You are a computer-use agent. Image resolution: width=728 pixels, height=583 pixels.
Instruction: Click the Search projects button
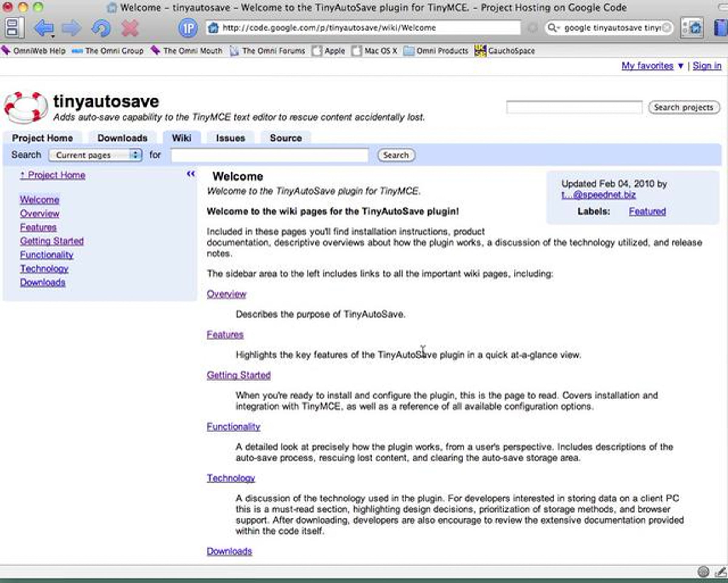tap(683, 107)
